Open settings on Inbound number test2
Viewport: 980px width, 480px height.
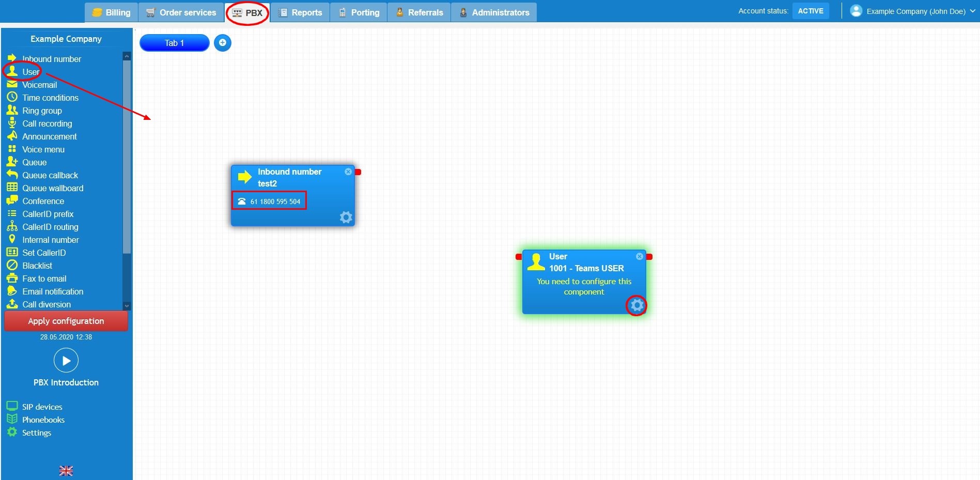[x=346, y=217]
